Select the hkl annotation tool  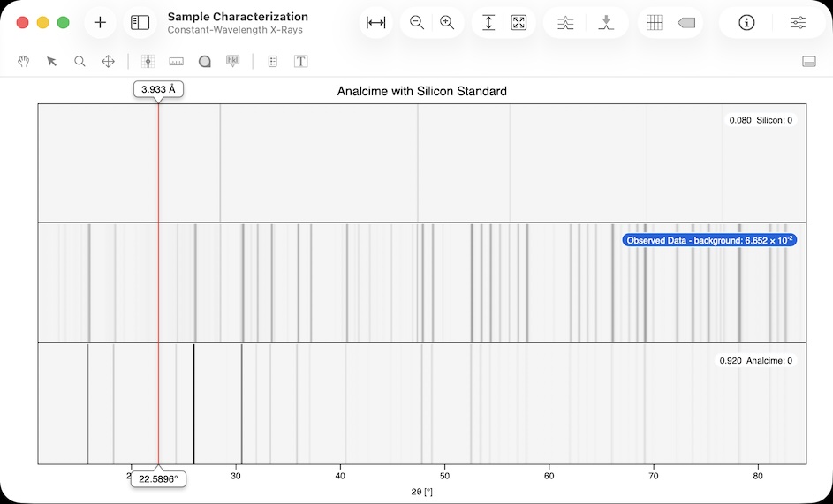(233, 62)
